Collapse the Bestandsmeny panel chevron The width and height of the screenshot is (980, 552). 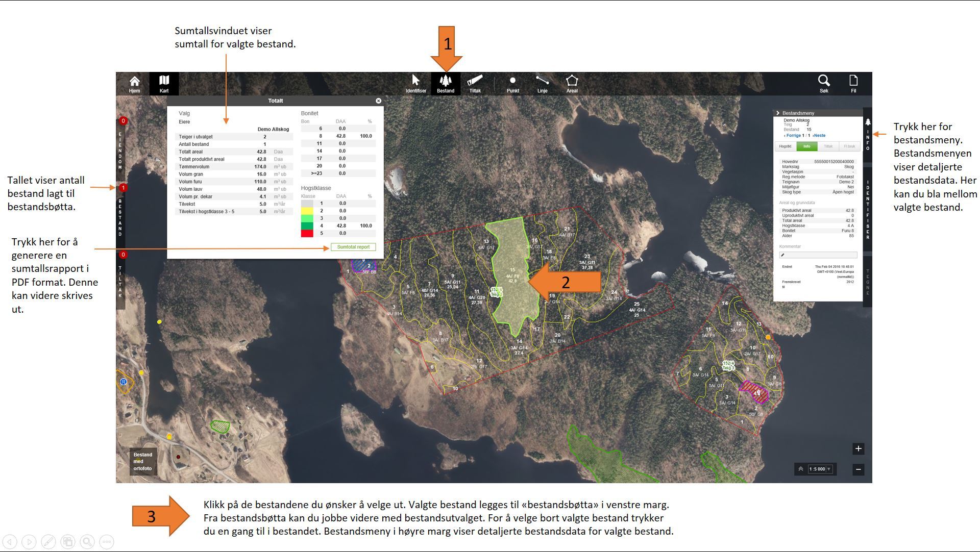click(778, 113)
